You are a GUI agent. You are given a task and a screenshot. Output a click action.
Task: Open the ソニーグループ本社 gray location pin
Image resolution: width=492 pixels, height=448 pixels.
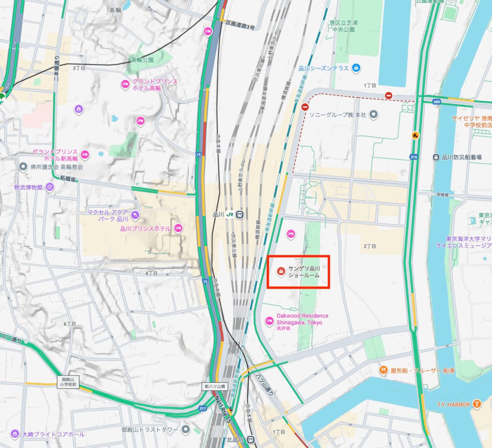tap(373, 114)
